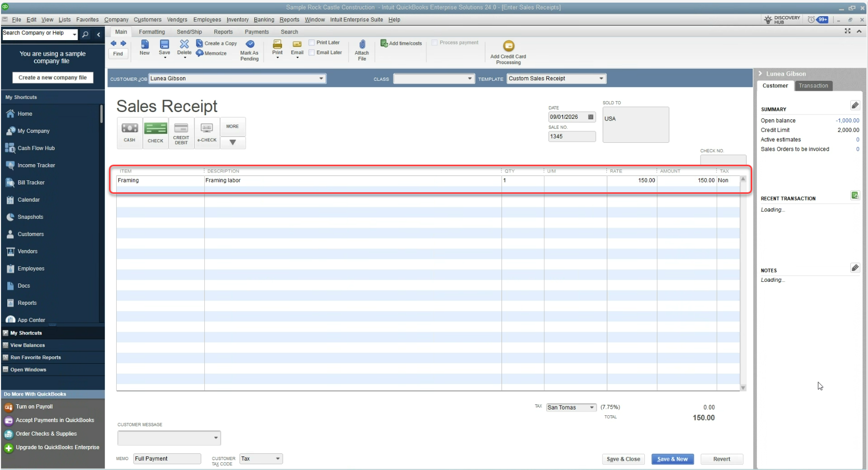Viewport: 868px width, 470px height.
Task: Open the Template dropdown list
Action: point(601,79)
